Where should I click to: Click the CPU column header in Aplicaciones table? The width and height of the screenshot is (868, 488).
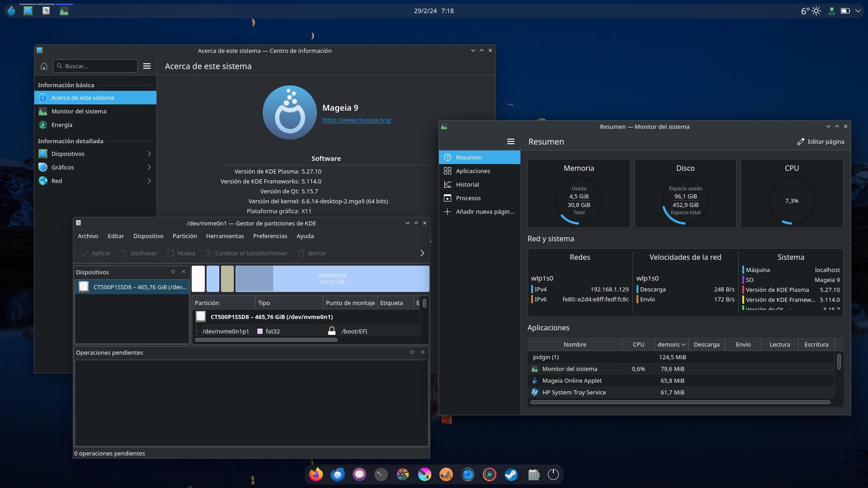tap(638, 344)
